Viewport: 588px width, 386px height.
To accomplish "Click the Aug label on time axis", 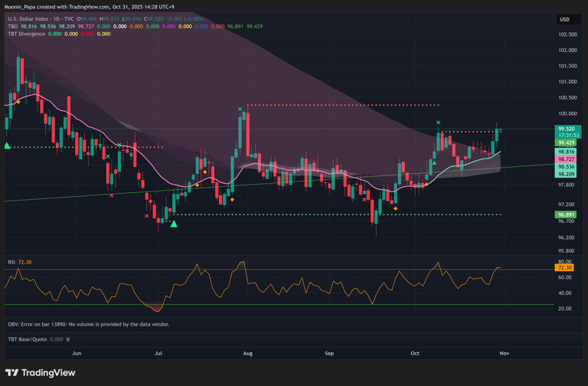I will pos(247,354).
